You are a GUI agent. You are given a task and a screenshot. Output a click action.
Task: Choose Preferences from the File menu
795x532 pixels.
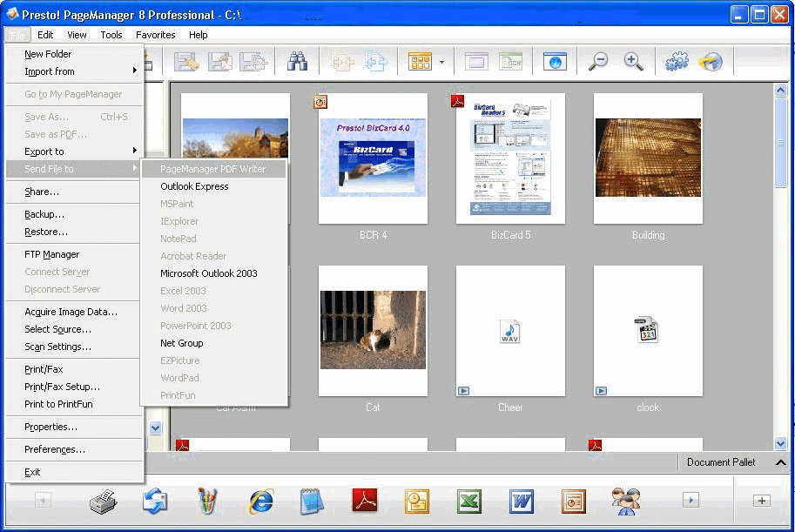55,450
